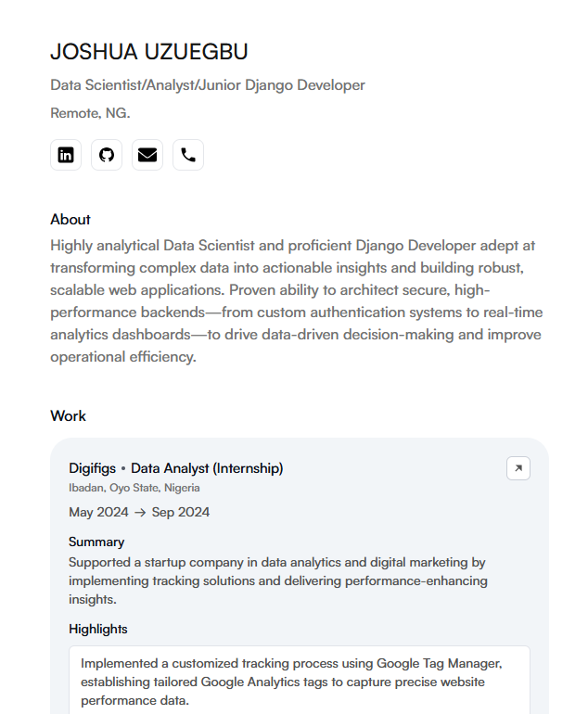
Task: Select the About section heading
Action: 70,220
